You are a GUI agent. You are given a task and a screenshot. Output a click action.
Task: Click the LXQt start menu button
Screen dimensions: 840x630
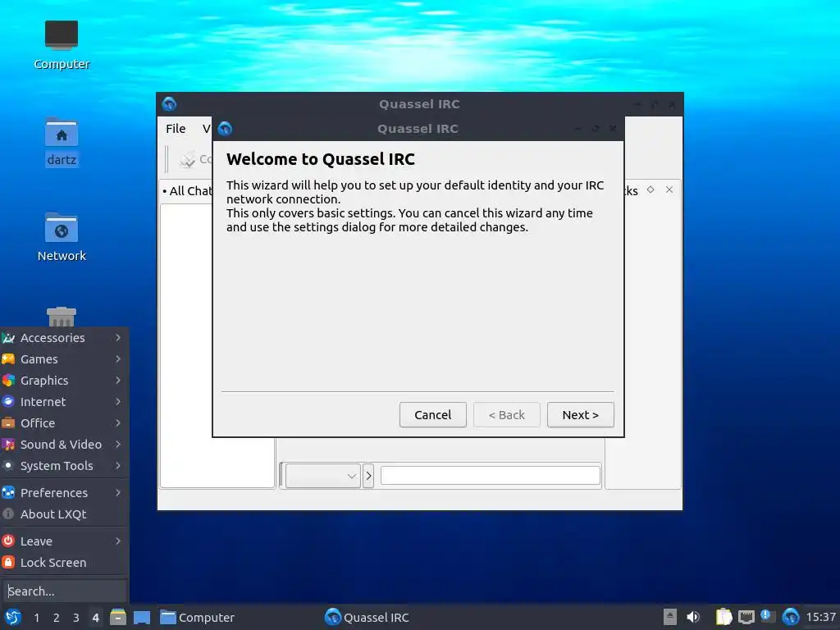click(x=13, y=617)
